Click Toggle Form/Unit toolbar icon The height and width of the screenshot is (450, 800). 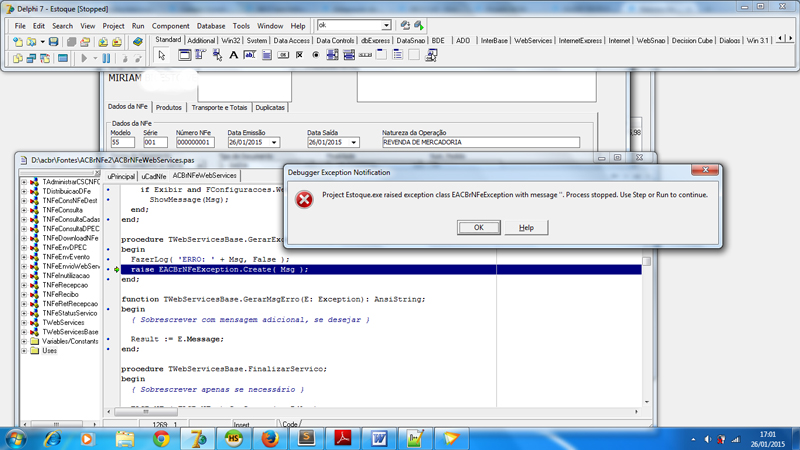point(45,59)
